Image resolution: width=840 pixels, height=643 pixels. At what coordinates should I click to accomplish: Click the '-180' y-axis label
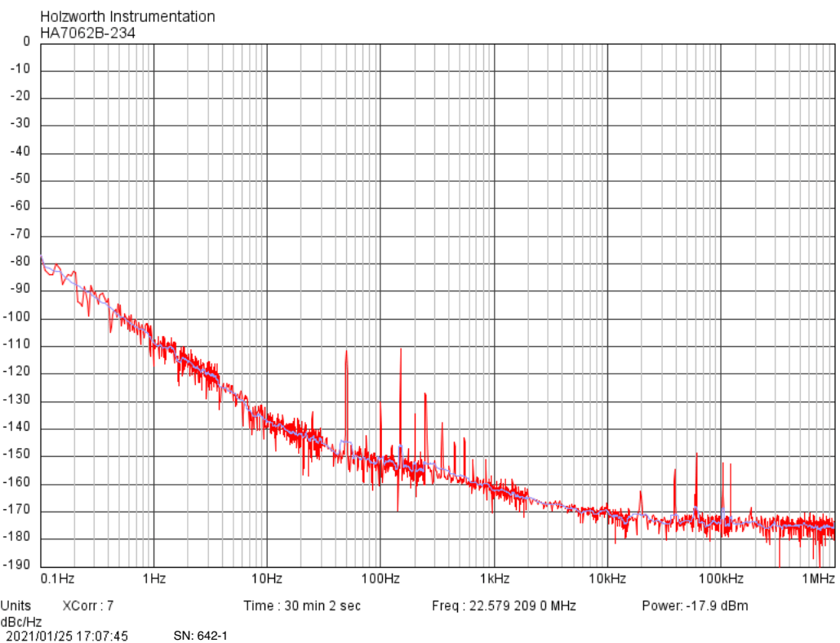[x=17, y=536]
